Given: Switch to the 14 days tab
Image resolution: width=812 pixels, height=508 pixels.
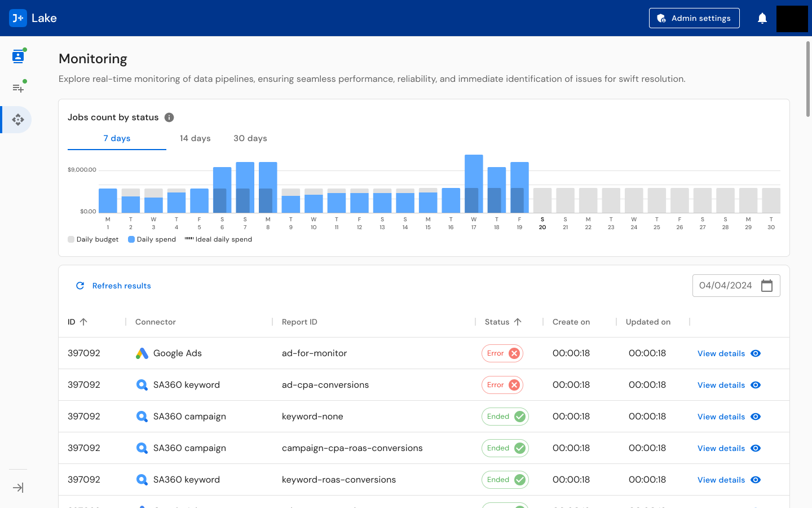Looking at the screenshot, I should tap(195, 138).
